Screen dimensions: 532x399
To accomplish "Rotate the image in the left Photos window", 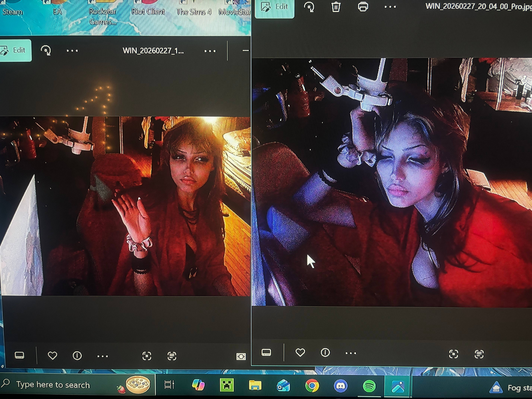I will [46, 50].
